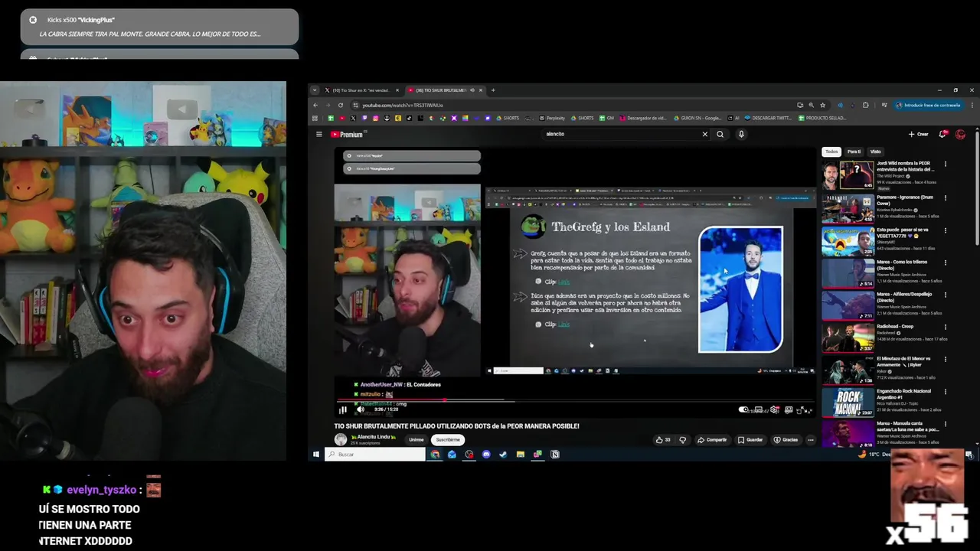The image size is (980, 551).
Task: Open the YouTube hamburger guide menu
Action: (x=319, y=134)
